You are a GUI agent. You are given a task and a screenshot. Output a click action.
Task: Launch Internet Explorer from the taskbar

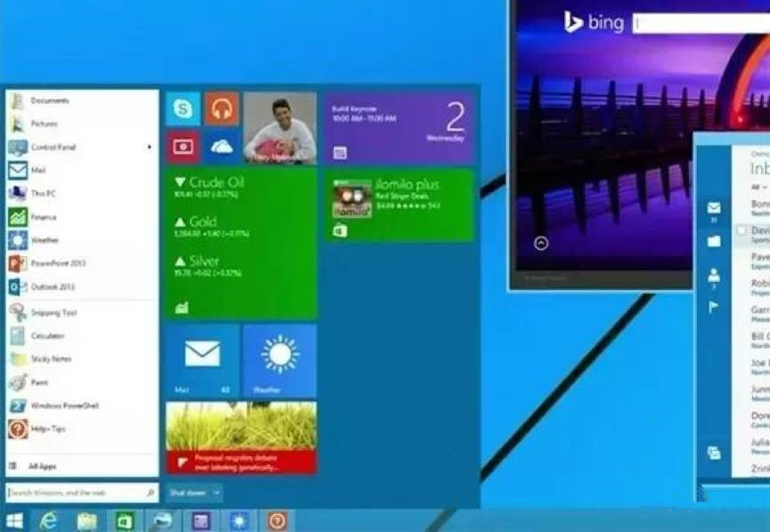tap(48, 520)
